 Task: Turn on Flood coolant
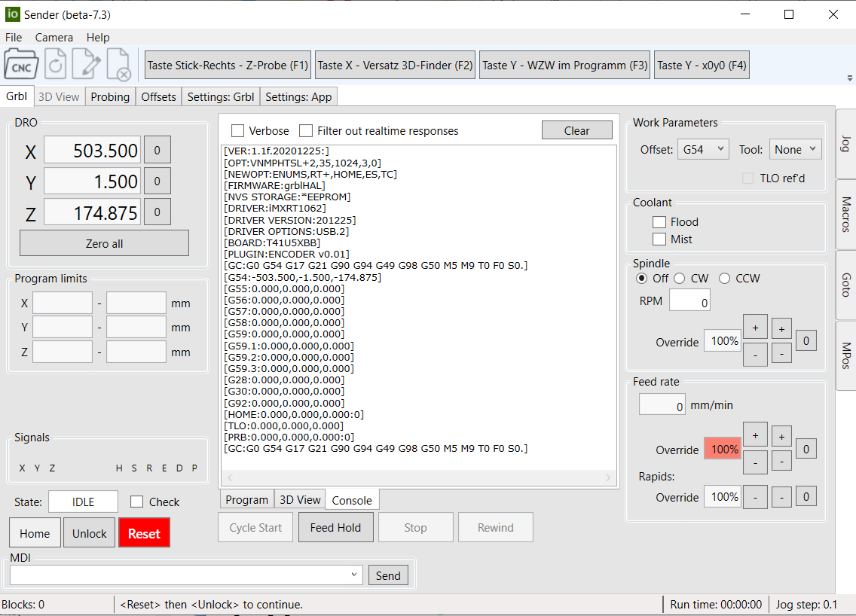[x=659, y=222]
